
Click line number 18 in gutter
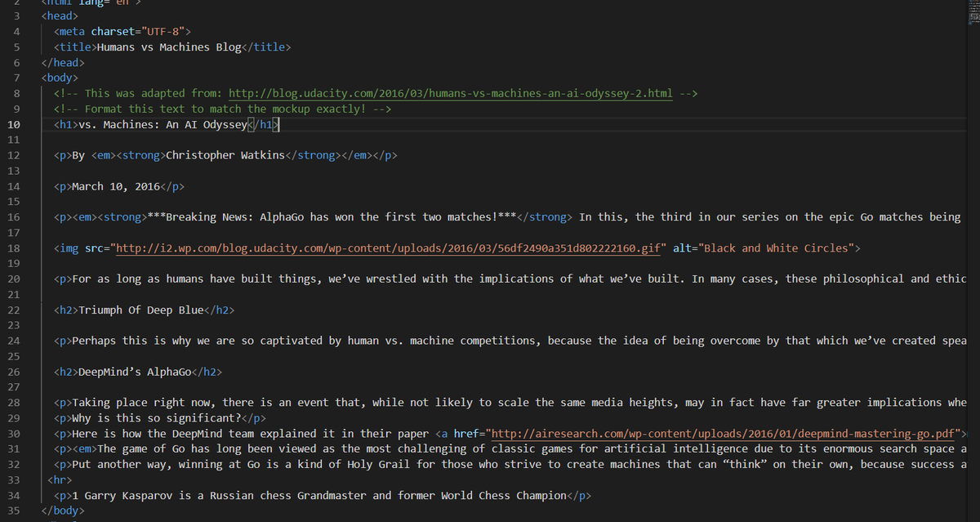16,248
